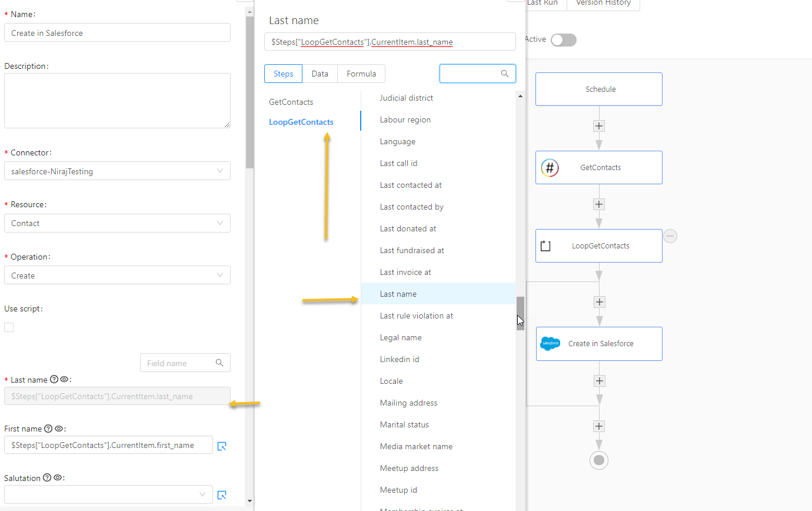Click the down arrow of left panel scrollbar
812x511 pixels.
click(250, 501)
